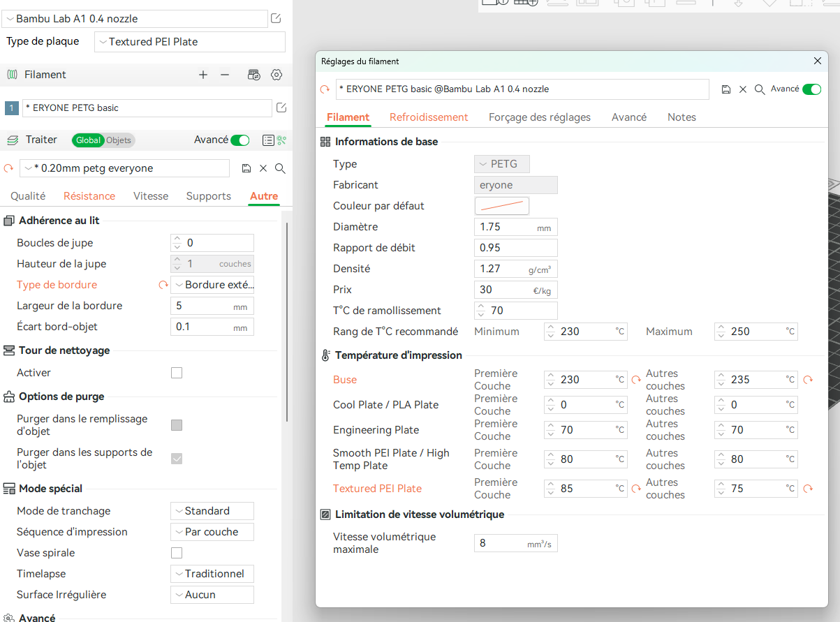
Task: Open the Bambu Lab A1 0.4 nozzle printer dropdown
Action: [136, 19]
